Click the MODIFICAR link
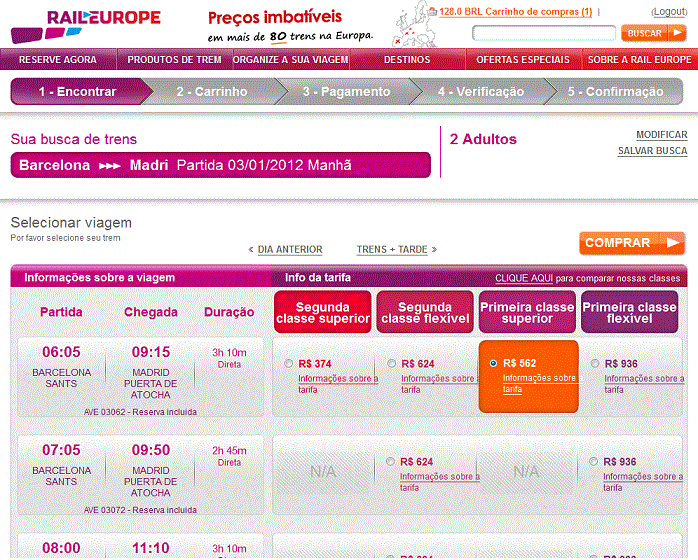This screenshot has height=560, width=698. coord(661,135)
